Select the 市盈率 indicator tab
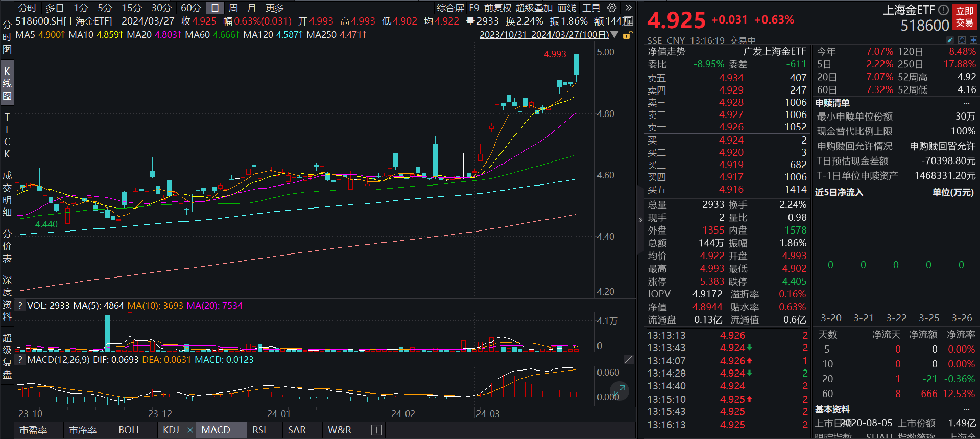Viewport: 980px width, 439px height. point(33,430)
